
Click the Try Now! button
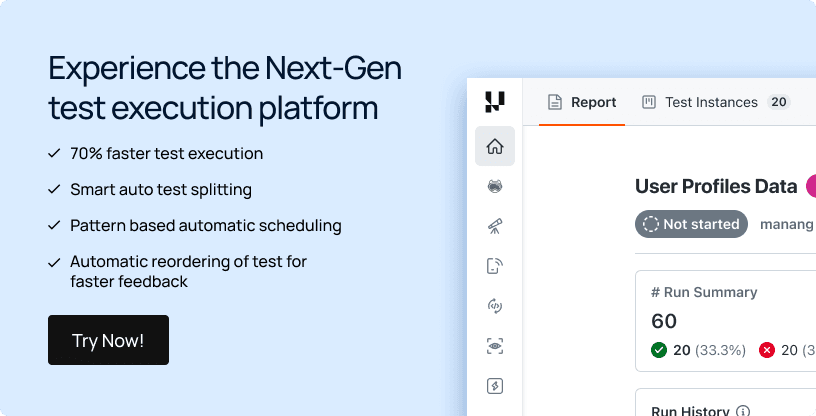[108, 340]
